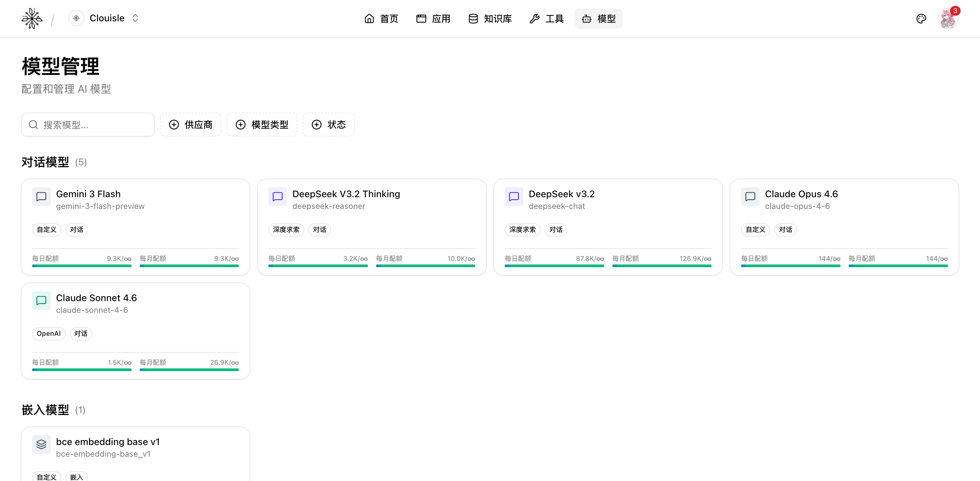
Task: Switch to the 模型 tab
Action: pyautogui.click(x=598, y=18)
